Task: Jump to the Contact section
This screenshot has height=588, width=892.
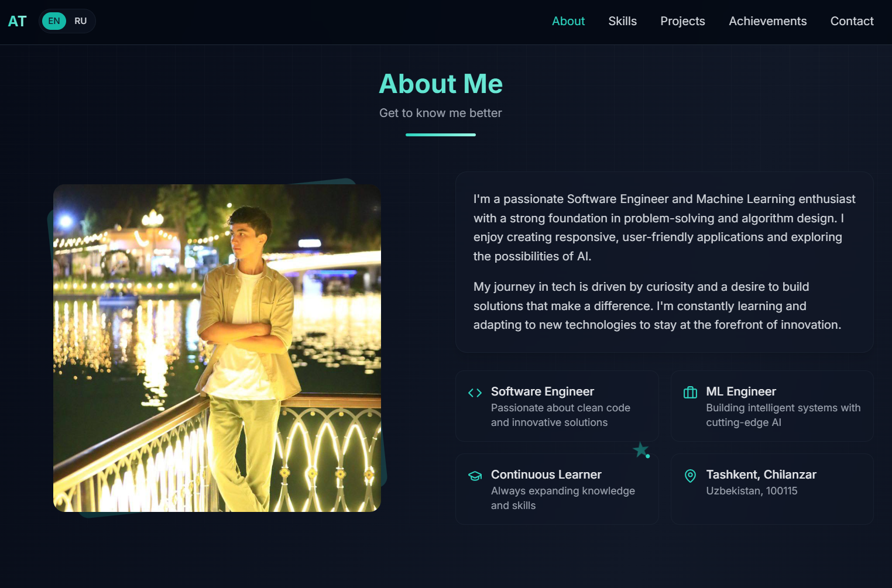Action: (x=852, y=21)
